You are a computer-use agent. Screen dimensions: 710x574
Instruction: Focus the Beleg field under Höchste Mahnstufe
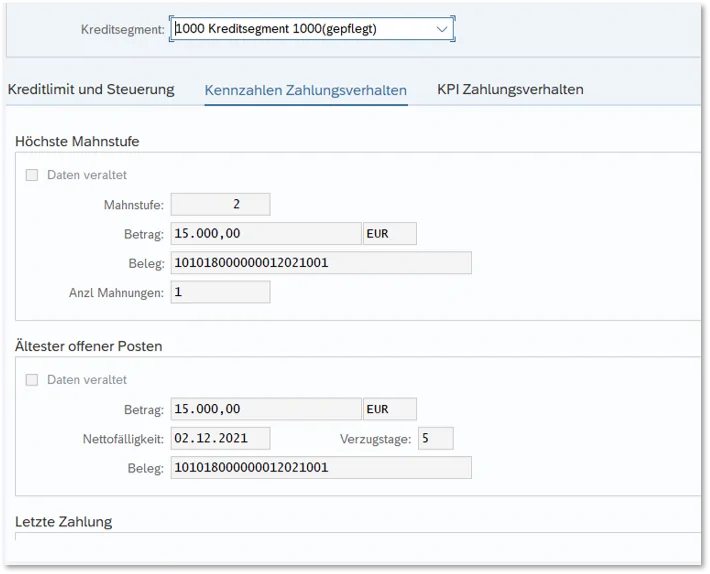coord(320,263)
